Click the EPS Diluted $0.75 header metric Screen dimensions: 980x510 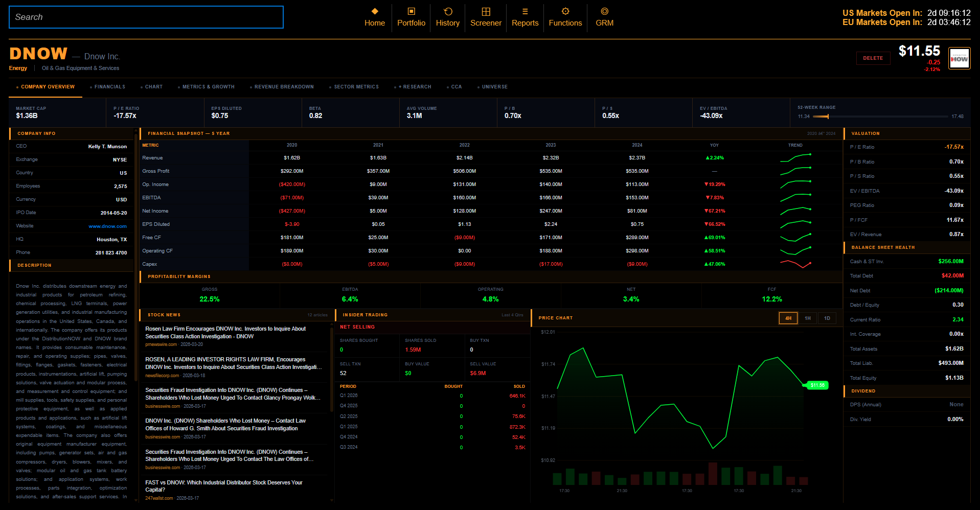pos(253,112)
